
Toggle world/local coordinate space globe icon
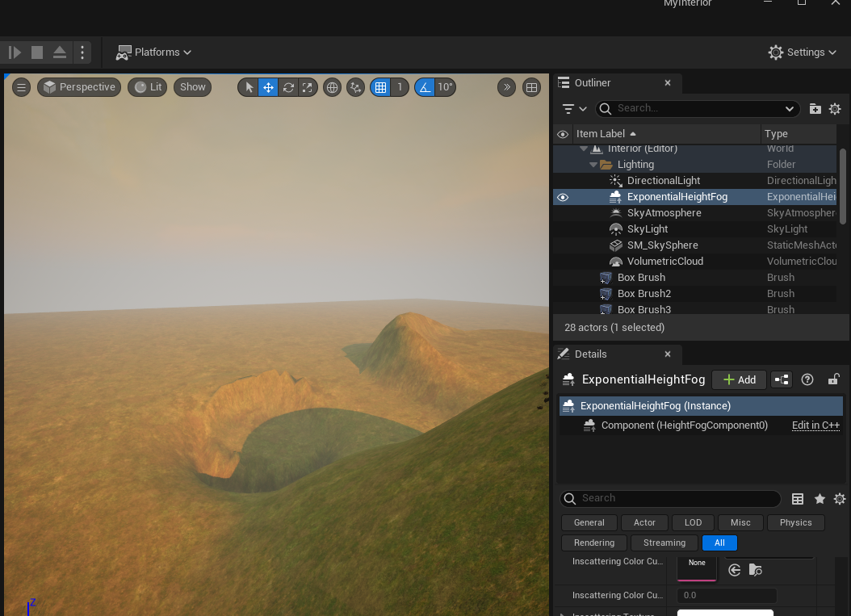(332, 87)
